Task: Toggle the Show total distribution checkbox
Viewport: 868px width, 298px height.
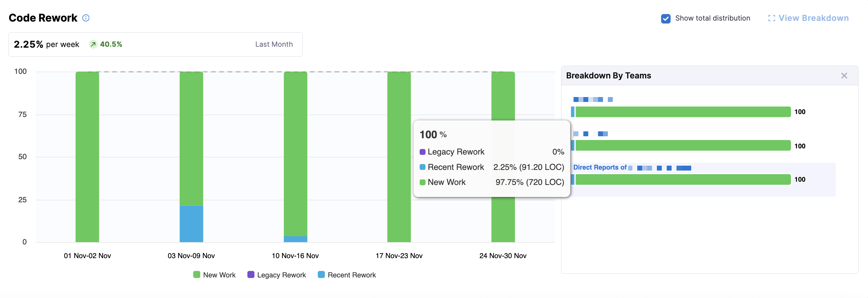Action: pos(665,19)
